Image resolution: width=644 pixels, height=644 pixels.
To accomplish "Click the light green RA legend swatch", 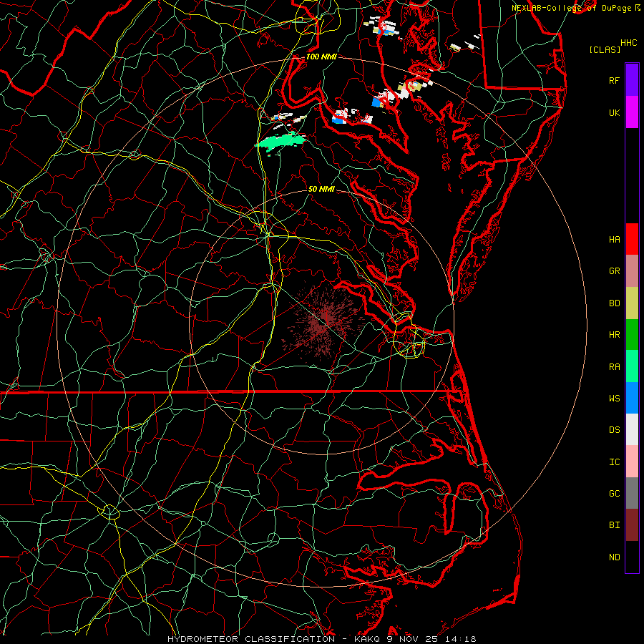I will point(632,366).
